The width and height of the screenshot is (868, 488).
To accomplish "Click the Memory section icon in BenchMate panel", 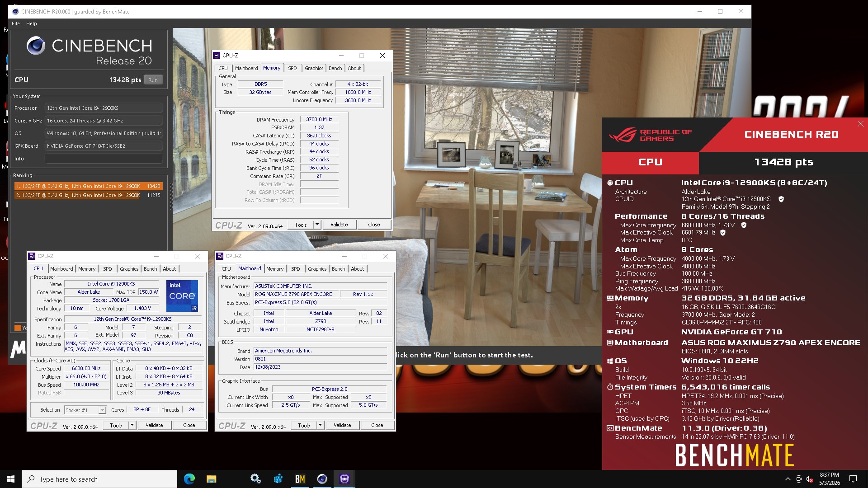I will (x=610, y=298).
